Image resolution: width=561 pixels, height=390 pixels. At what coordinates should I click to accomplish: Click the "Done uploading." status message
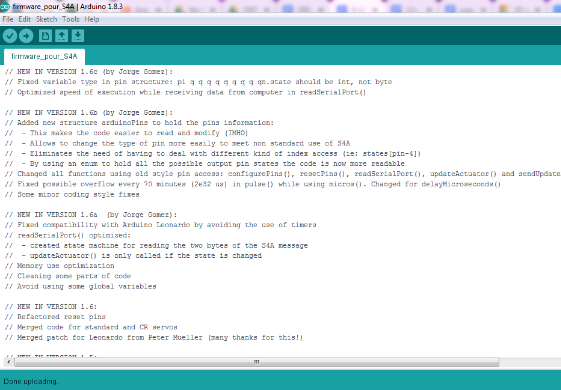[31, 381]
